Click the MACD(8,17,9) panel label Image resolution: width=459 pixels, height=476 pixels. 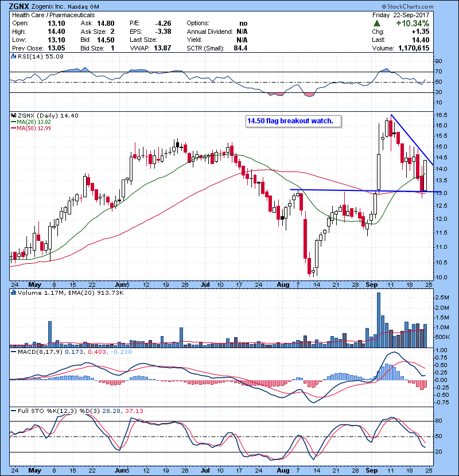click(x=40, y=352)
